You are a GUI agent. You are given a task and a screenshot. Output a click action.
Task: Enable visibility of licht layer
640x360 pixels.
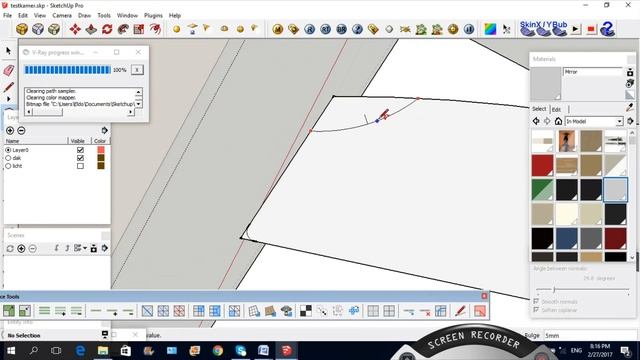click(80, 166)
